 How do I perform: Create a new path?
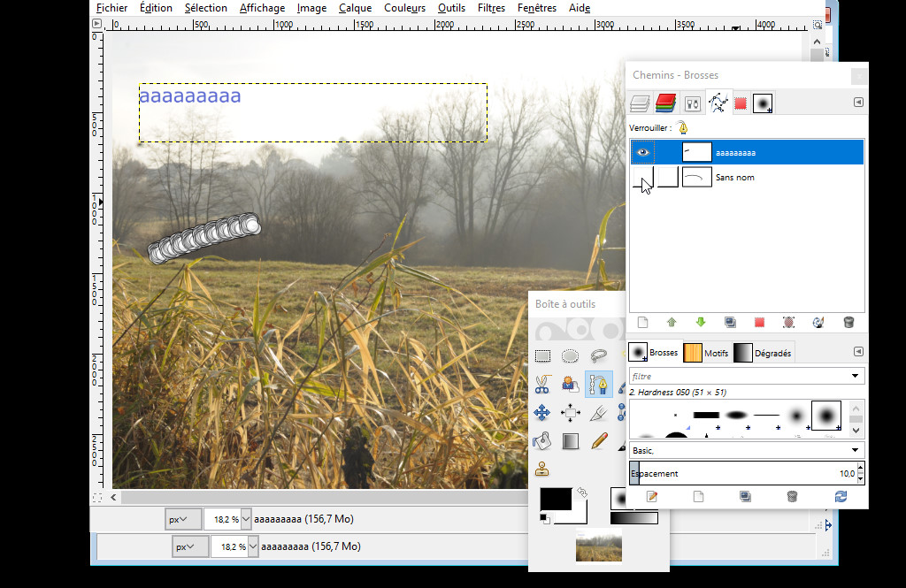click(x=642, y=323)
